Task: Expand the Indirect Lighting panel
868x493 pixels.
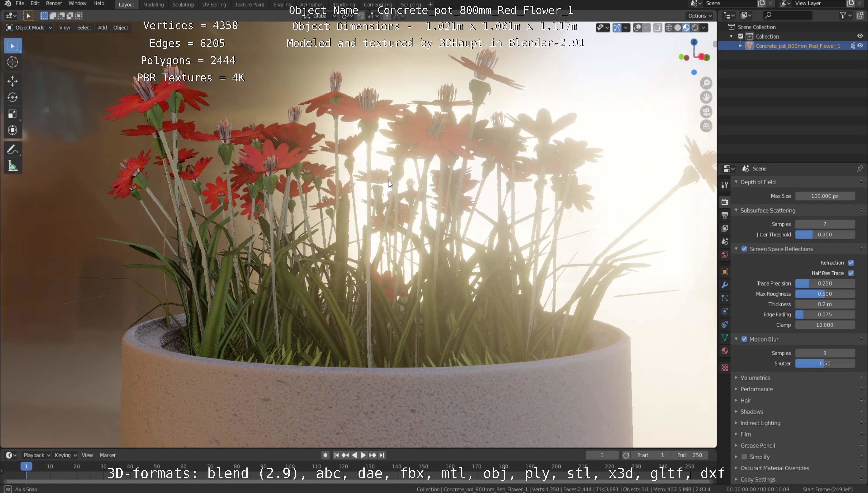Action: pos(760,423)
